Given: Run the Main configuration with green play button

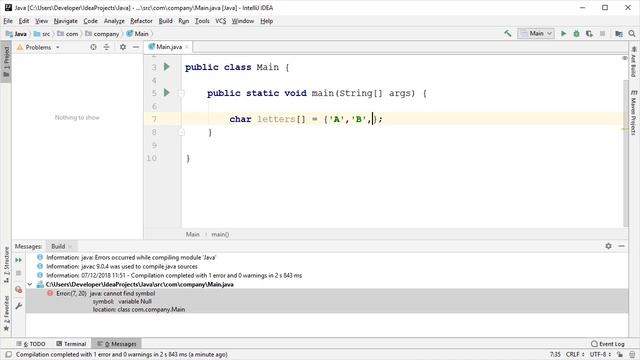Looking at the screenshot, I should pos(564,33).
